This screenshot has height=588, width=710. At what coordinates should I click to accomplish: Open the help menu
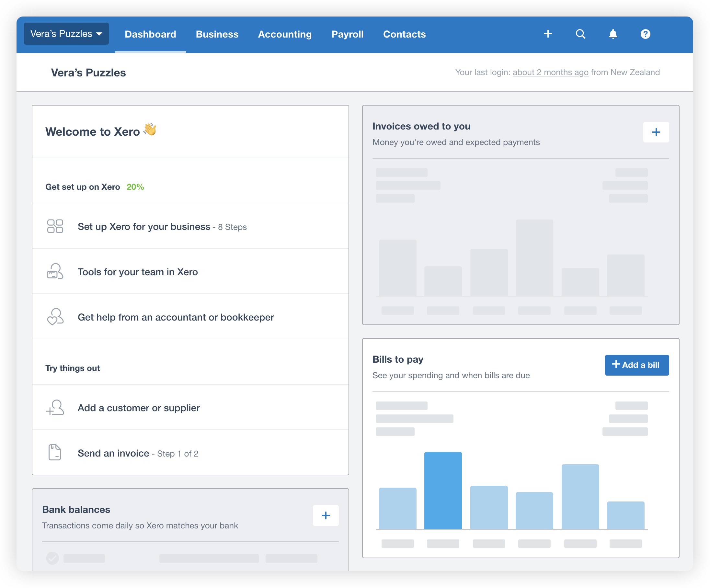[x=646, y=34]
